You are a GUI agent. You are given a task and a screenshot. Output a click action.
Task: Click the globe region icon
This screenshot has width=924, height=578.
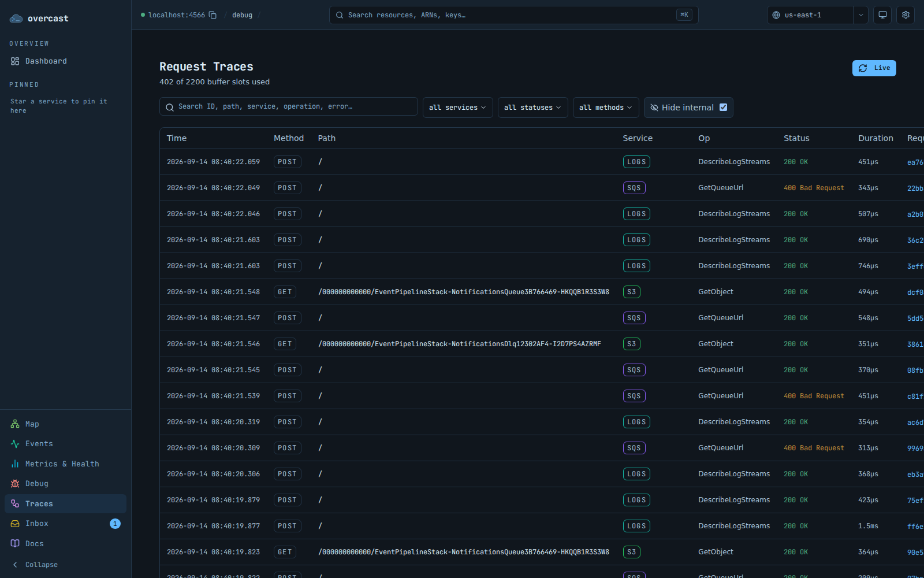[776, 15]
